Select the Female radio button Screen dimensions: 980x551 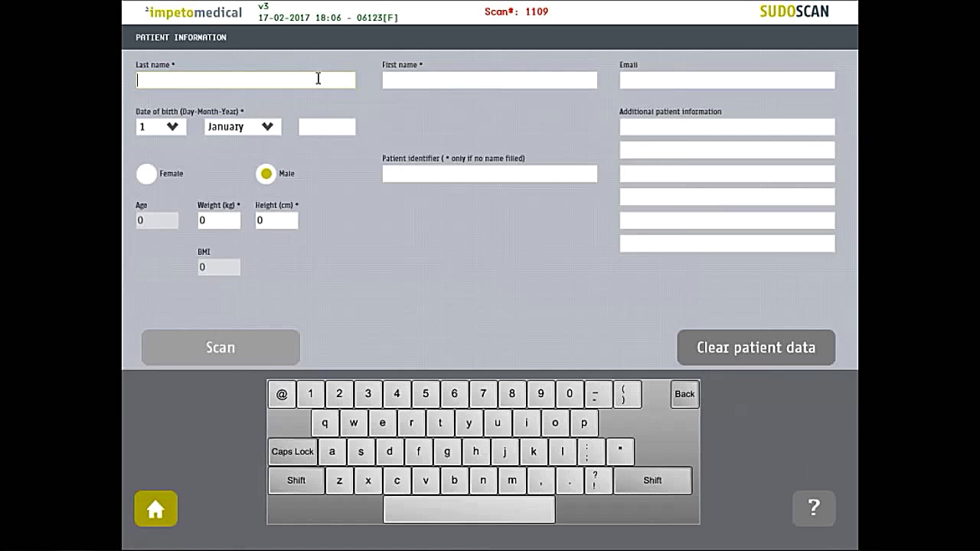(x=146, y=174)
